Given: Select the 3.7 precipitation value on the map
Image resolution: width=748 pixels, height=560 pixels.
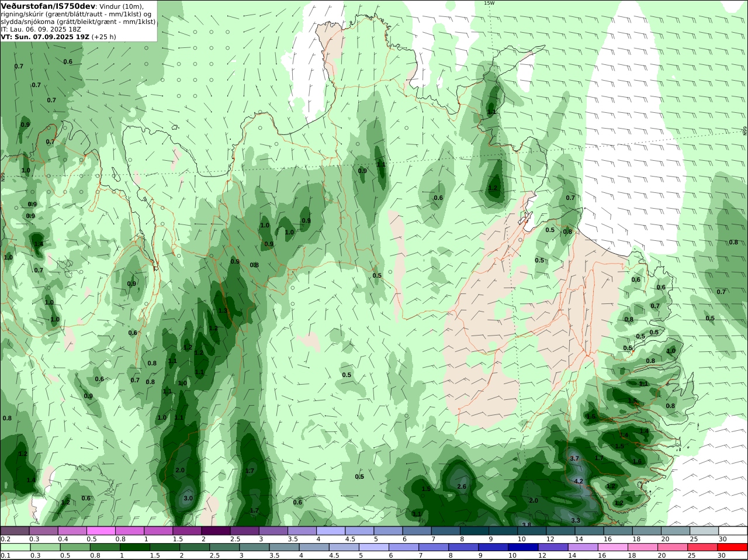Looking at the screenshot, I should (574, 458).
